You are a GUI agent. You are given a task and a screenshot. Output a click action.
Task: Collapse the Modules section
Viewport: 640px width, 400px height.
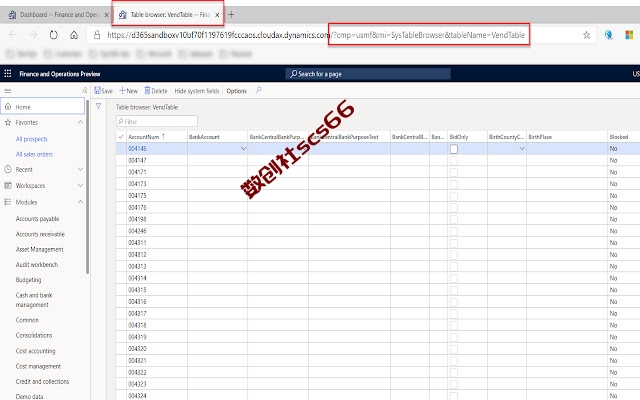point(80,202)
